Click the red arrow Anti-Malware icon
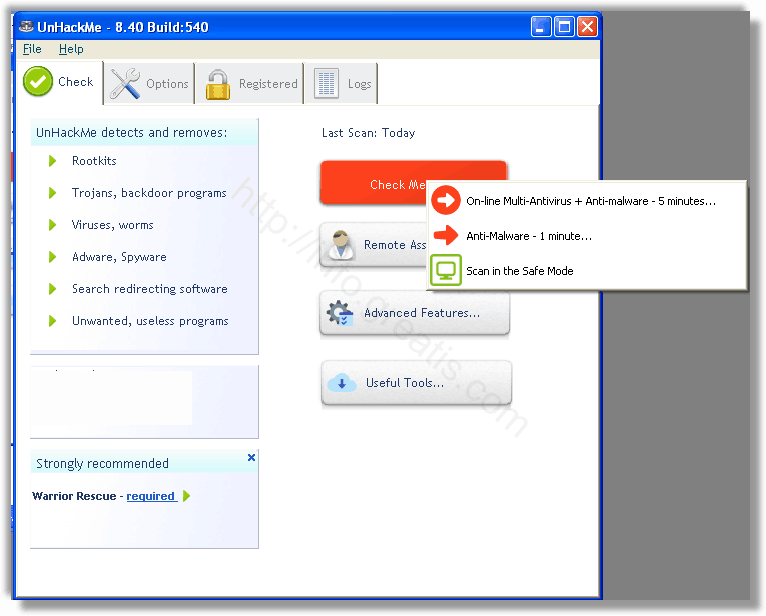 (446, 235)
